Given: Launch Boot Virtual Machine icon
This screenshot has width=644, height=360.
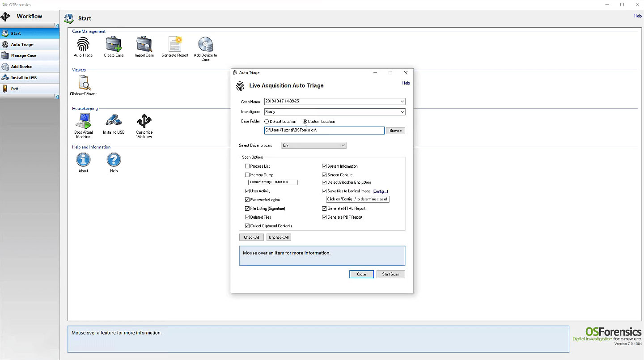Looking at the screenshot, I should 83,122.
